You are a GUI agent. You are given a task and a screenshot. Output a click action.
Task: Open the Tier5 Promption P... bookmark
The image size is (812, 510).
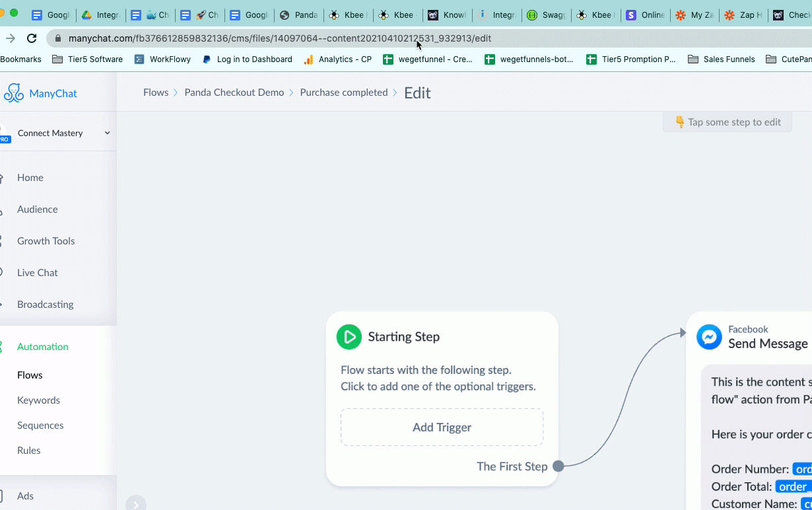pyautogui.click(x=631, y=59)
